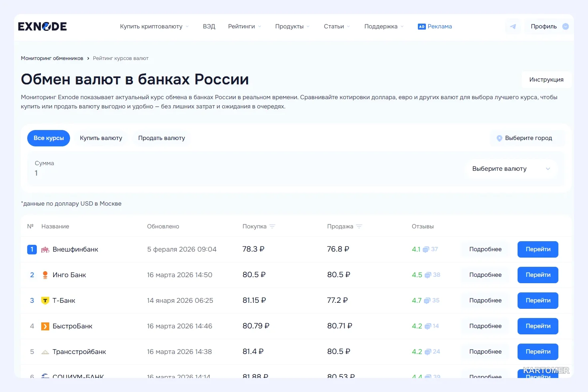
Task: Open Трансстройбанк reviews comment icon
Action: 427,352
